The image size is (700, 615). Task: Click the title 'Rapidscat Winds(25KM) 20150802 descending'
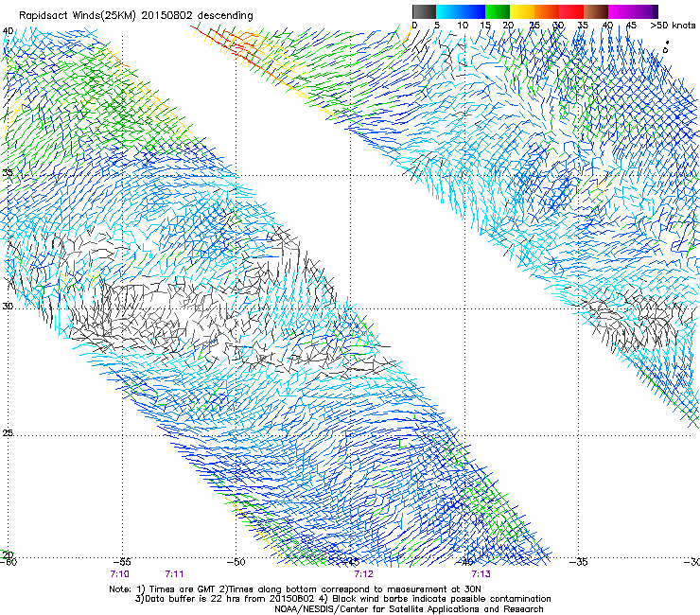click(135, 16)
